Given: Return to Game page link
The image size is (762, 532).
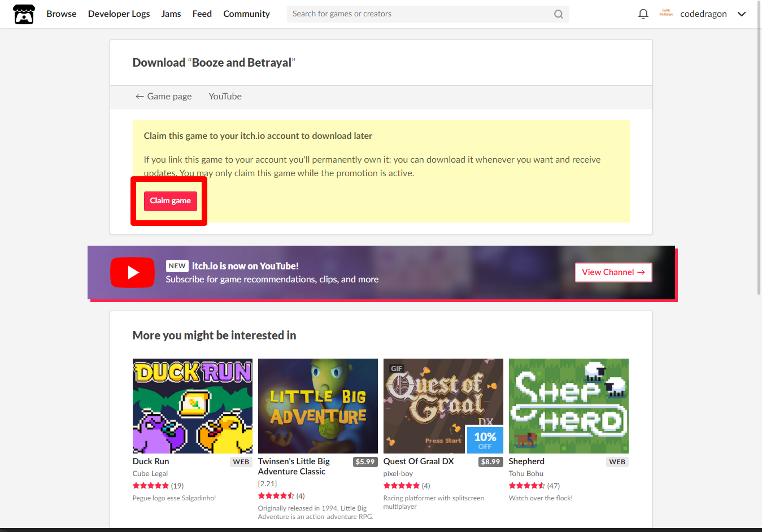Looking at the screenshot, I should [163, 97].
